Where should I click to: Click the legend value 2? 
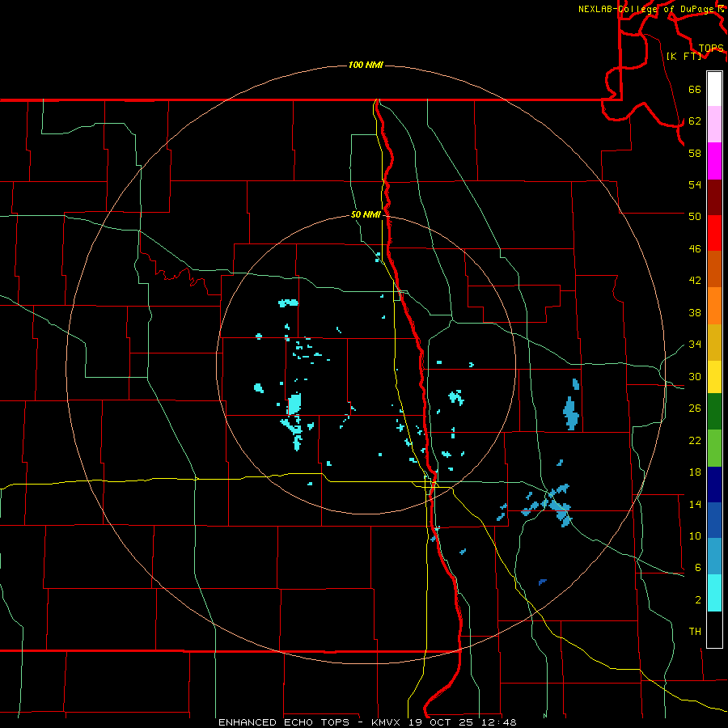(698, 600)
